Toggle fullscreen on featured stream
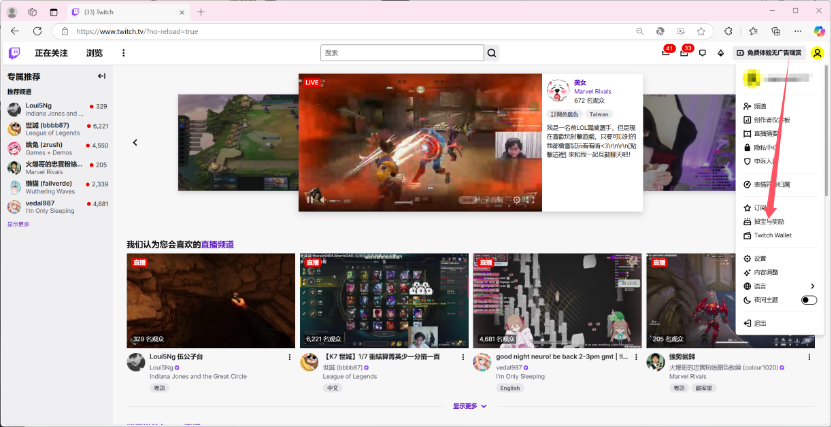The height and width of the screenshot is (427, 831). tap(530, 200)
